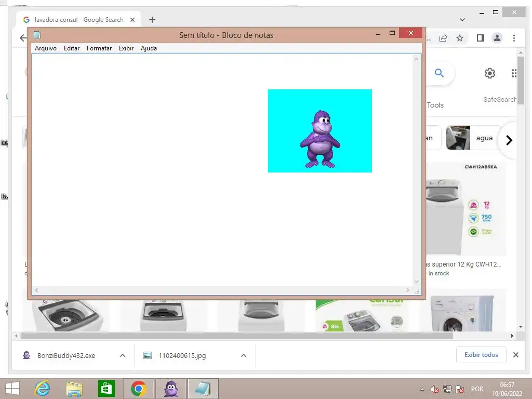Close the lavadora consul Chrome tab
This screenshot has height=399, width=532.
[132, 20]
